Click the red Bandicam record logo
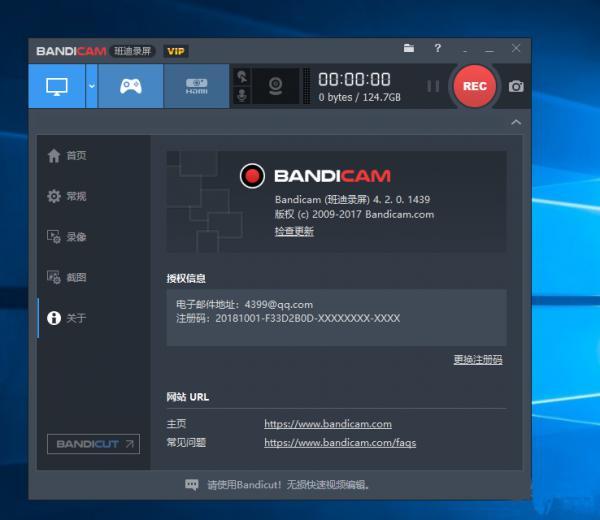Viewport: 600px width, 520px height. 252,176
